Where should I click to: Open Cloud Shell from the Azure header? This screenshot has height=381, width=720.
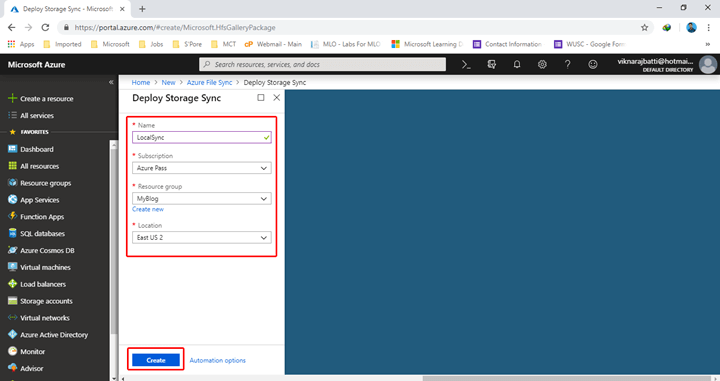466,65
